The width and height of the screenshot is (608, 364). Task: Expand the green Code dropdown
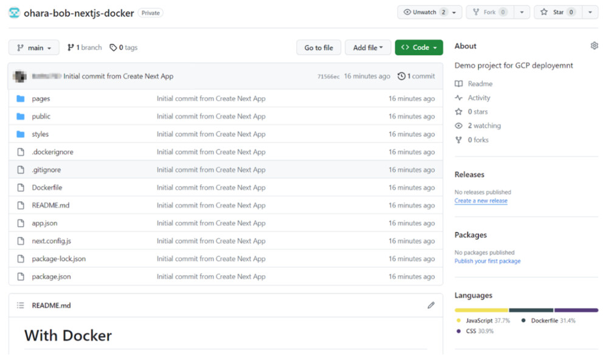point(419,47)
